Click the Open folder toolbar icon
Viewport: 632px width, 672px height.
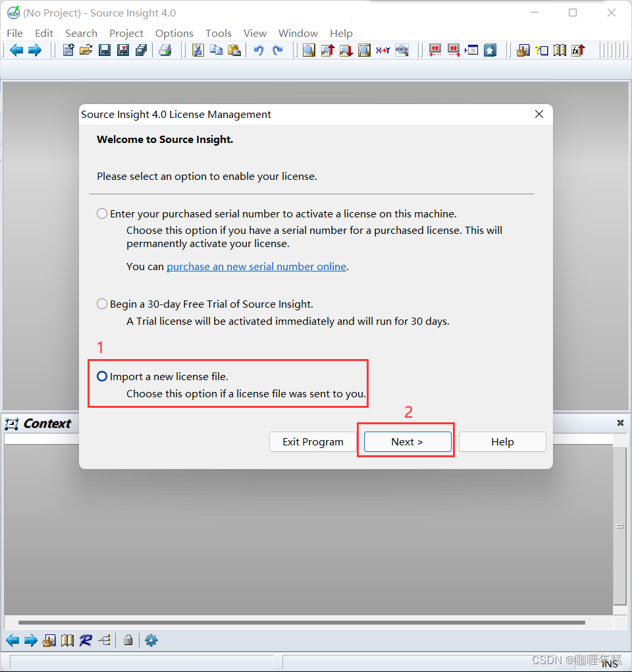(x=86, y=50)
